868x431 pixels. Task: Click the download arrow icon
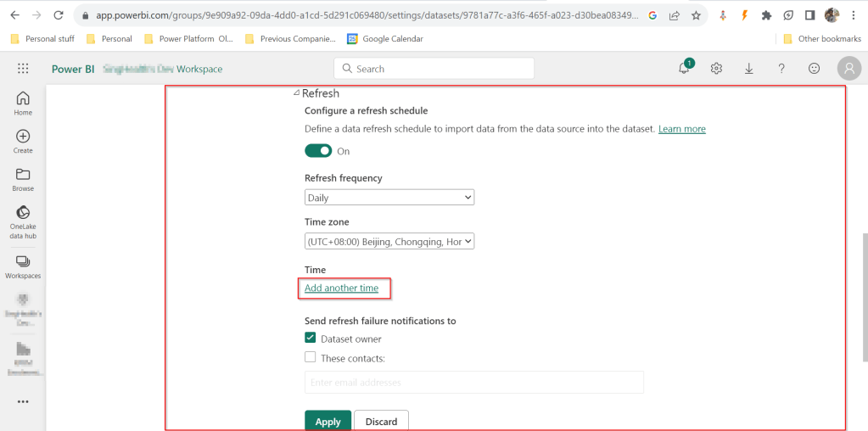click(x=749, y=69)
